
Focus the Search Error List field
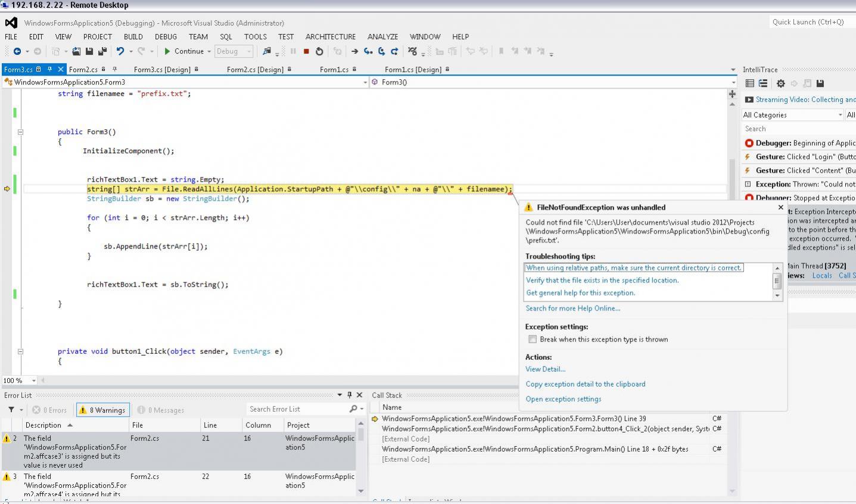[298, 409]
